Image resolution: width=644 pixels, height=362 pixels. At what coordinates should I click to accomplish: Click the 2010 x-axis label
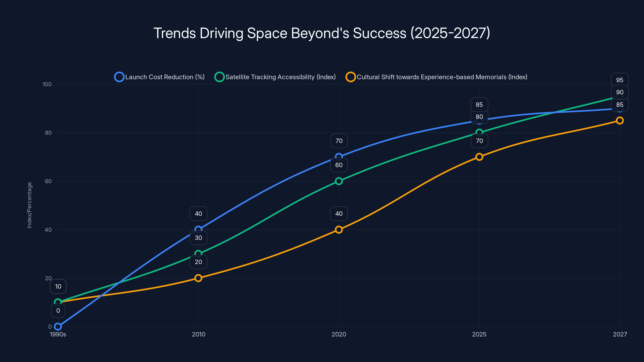(198, 334)
